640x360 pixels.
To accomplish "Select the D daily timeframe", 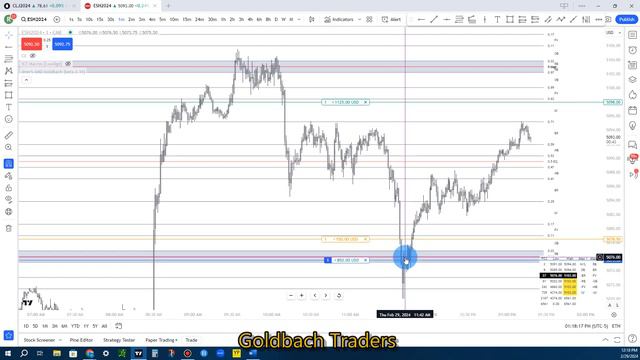I will point(276,19).
